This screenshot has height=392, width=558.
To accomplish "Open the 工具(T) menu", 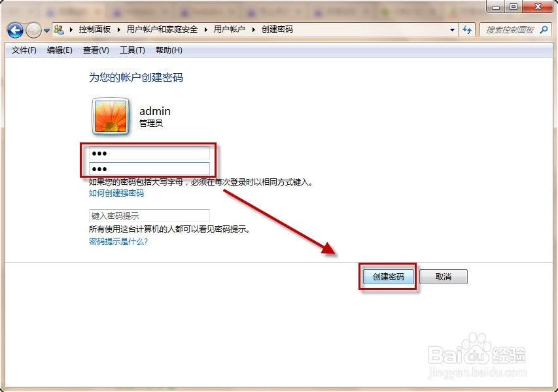I will tap(132, 50).
